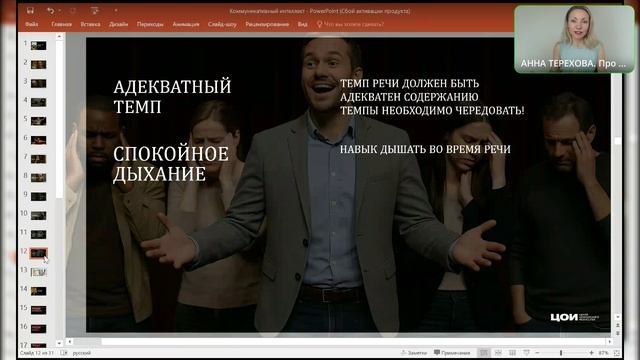
Task: Redo the last action
Action: pos(73,11)
